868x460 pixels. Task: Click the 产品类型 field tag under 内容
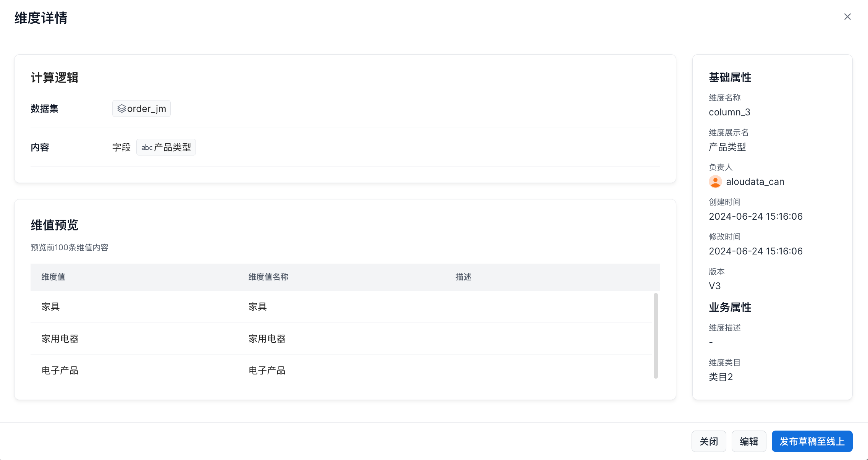click(172, 147)
